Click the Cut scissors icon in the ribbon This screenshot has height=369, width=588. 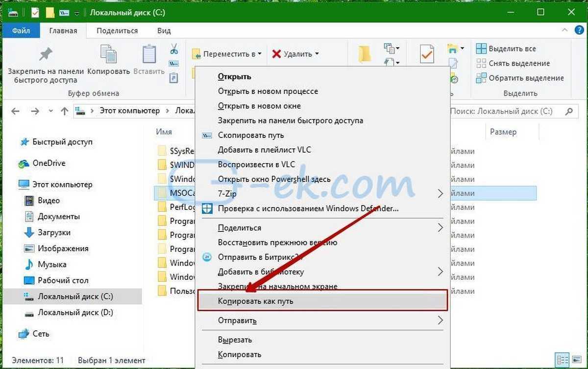[174, 49]
